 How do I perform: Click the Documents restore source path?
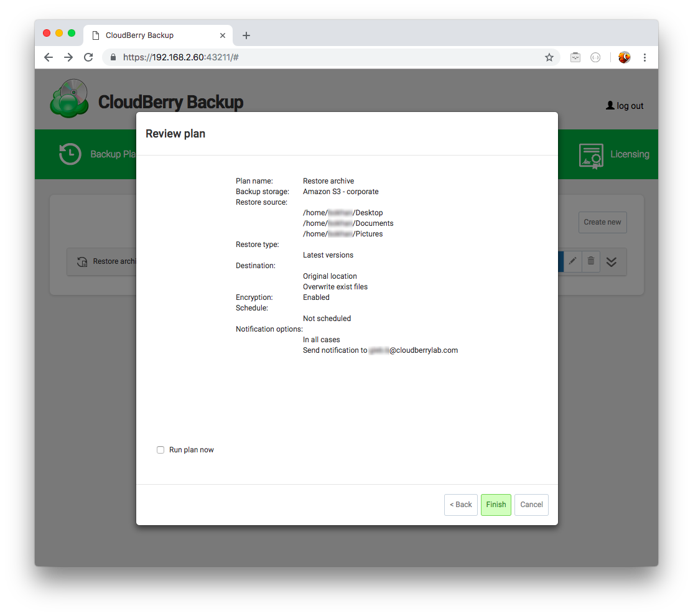pyautogui.click(x=348, y=223)
